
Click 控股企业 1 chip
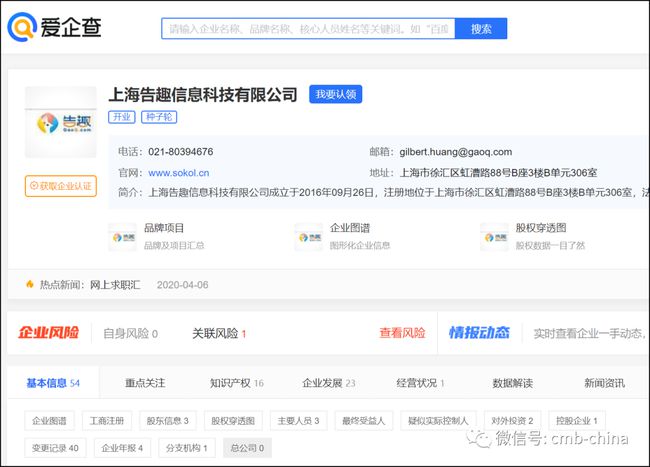tap(577, 421)
